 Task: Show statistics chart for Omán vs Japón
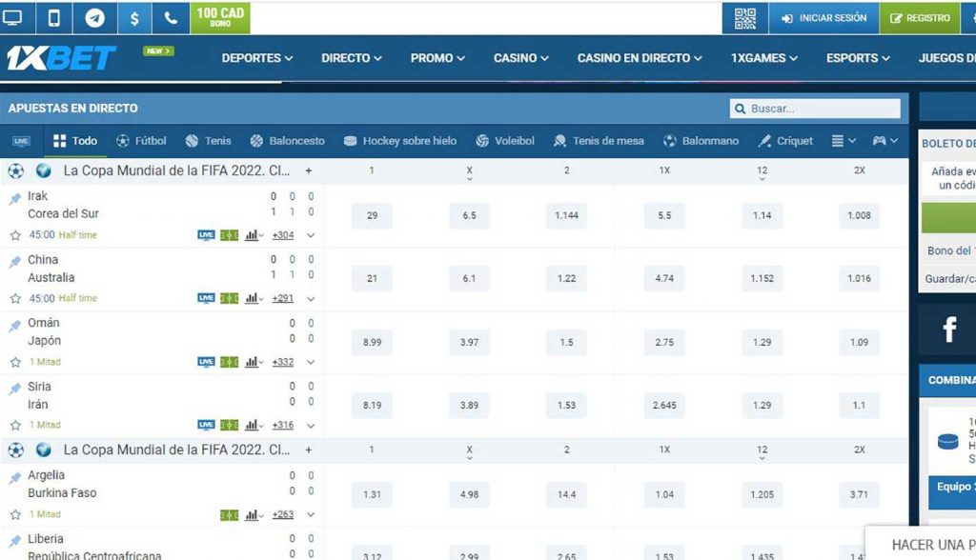pos(254,362)
